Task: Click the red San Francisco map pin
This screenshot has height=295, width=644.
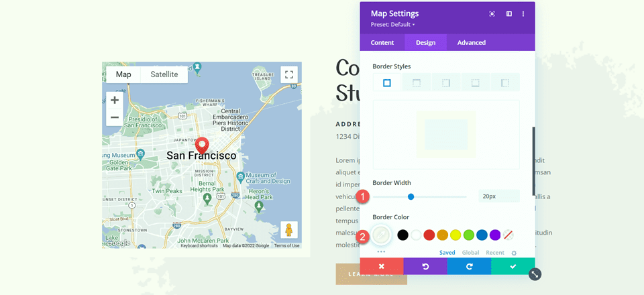Action: coord(202,145)
